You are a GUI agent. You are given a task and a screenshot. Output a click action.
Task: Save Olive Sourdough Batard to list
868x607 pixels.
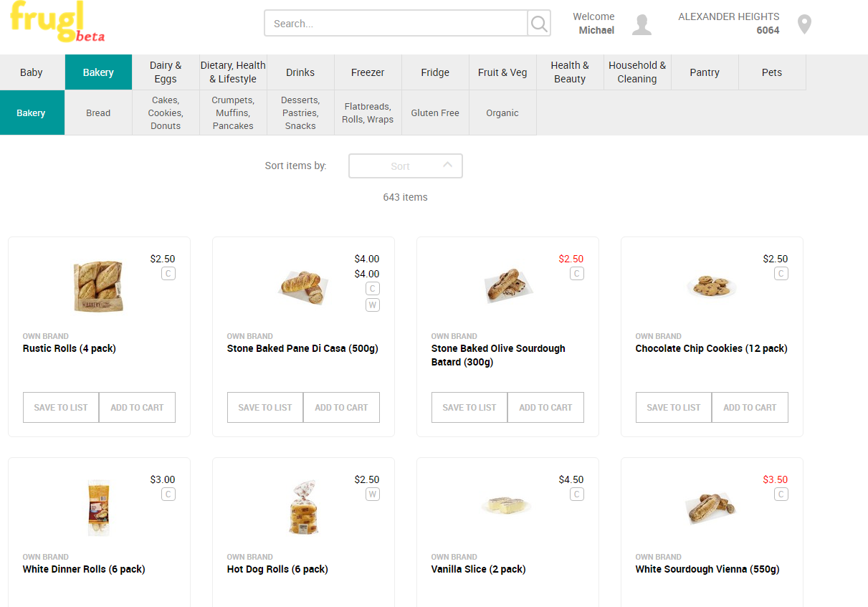pos(469,407)
